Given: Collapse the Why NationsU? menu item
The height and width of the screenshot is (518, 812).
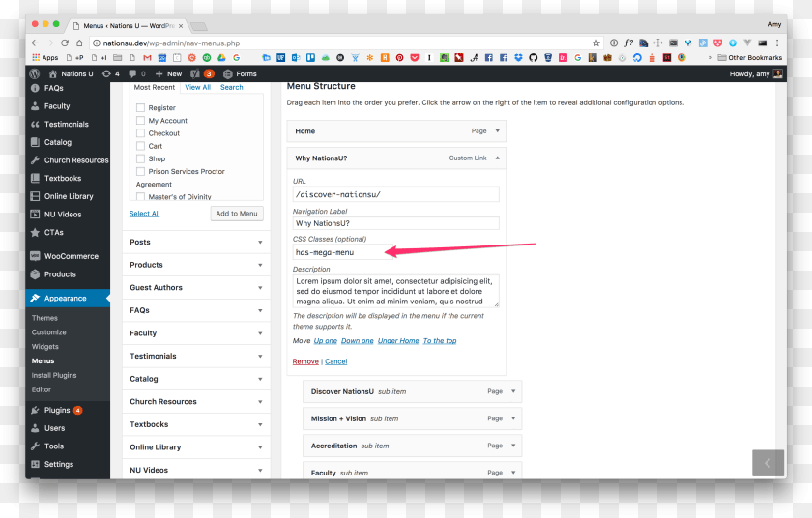Looking at the screenshot, I should point(498,158).
